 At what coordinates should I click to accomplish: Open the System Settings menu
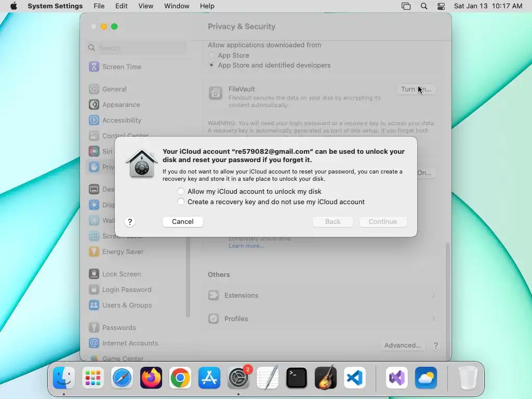pos(55,6)
